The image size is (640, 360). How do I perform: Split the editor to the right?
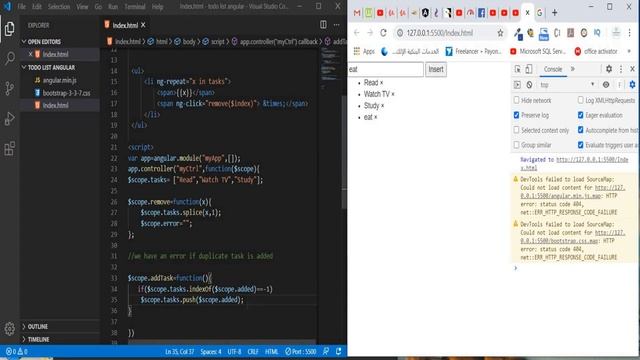click(323, 25)
